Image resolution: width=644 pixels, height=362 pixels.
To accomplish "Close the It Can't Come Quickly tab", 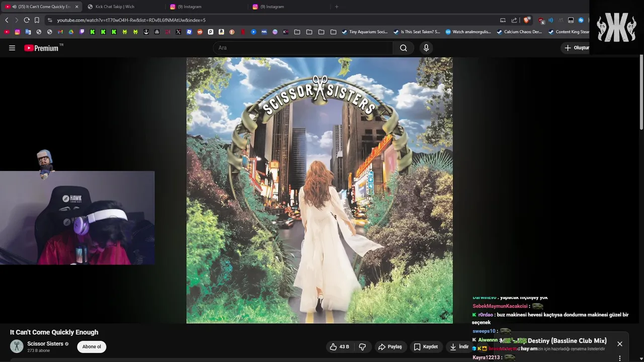I will pos(76,7).
